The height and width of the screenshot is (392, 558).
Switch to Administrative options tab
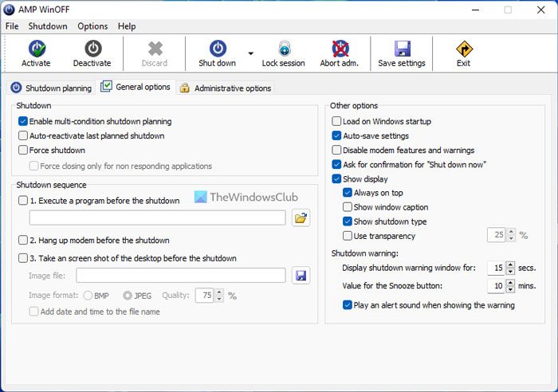226,88
